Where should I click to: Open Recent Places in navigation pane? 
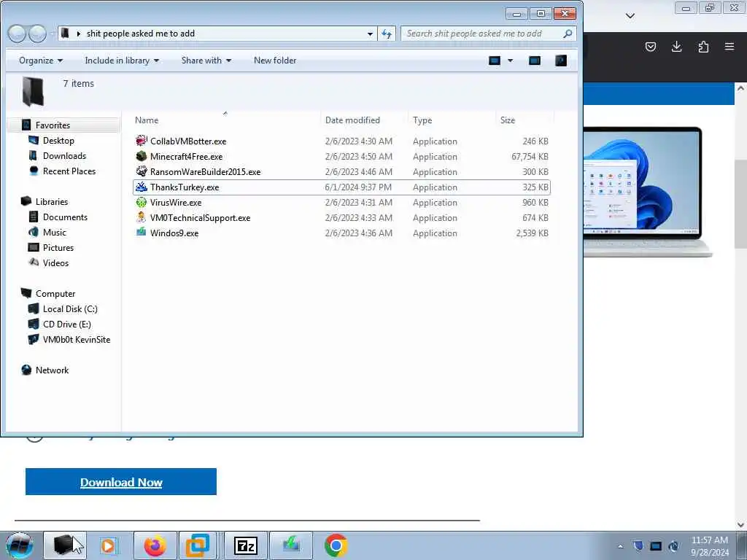point(69,171)
